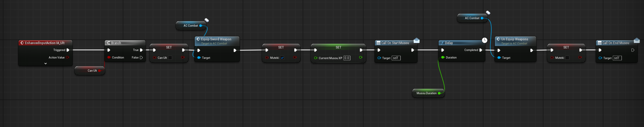Click the Branch node's icon in its header

(108, 43)
